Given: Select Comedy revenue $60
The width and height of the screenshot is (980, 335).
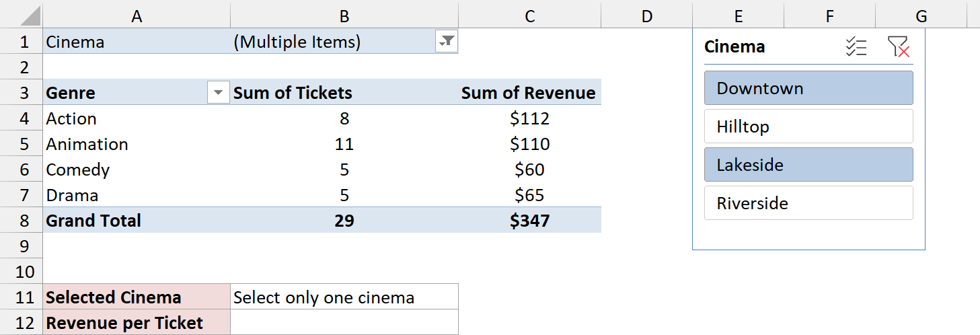Looking at the screenshot, I should click(x=530, y=170).
